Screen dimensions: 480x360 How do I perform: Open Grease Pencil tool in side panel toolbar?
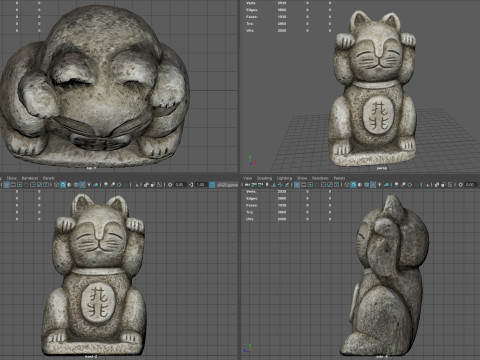(x=287, y=184)
